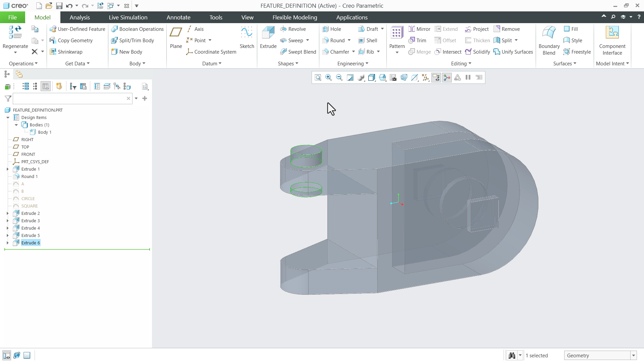Open the File menu

point(12,17)
